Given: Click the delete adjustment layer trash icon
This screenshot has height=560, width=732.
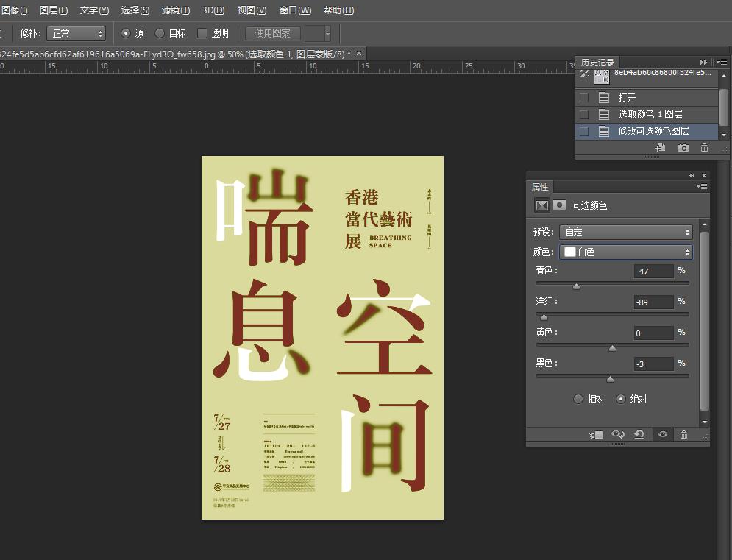Looking at the screenshot, I should tap(684, 434).
